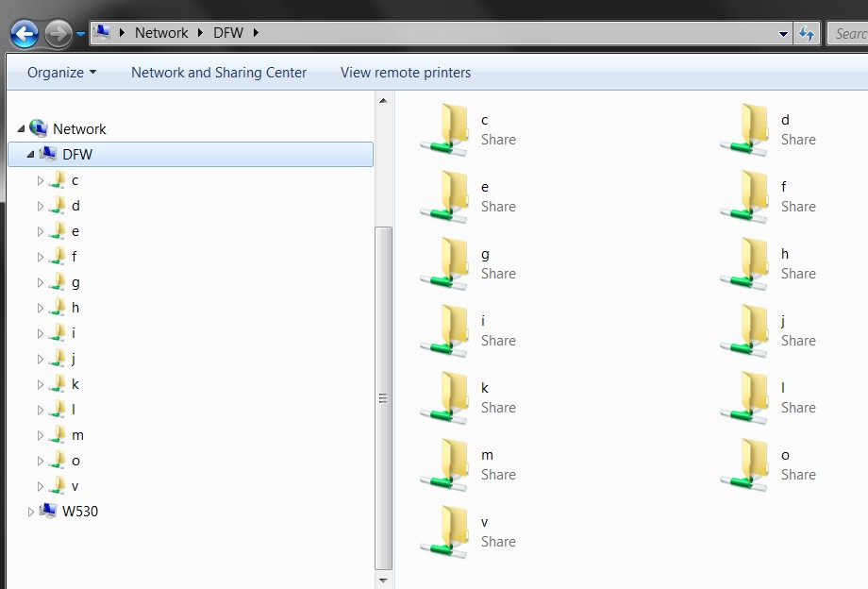868x589 pixels.
Task: Click the folder d icon in navigation tree
Action: point(57,206)
